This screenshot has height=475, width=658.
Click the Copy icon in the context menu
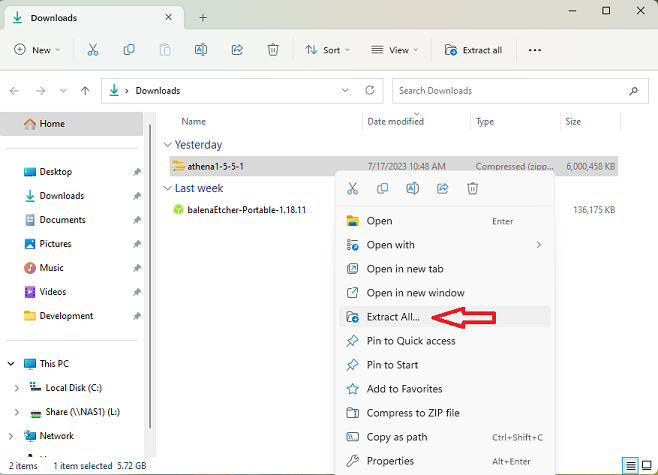(382, 188)
